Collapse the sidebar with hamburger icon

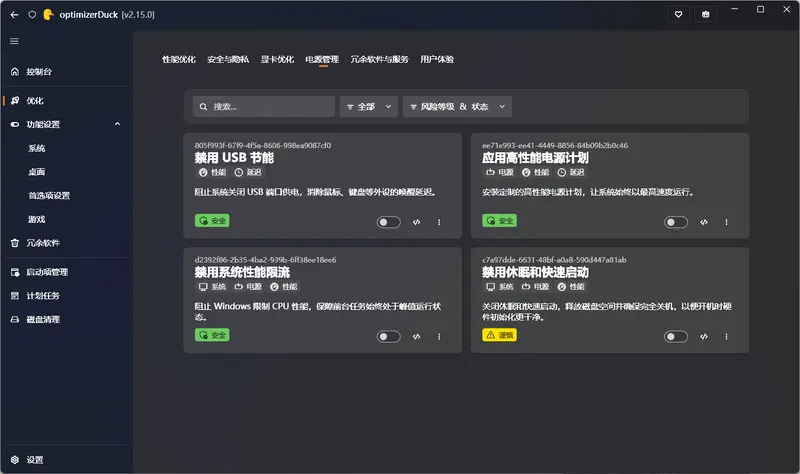(14, 41)
